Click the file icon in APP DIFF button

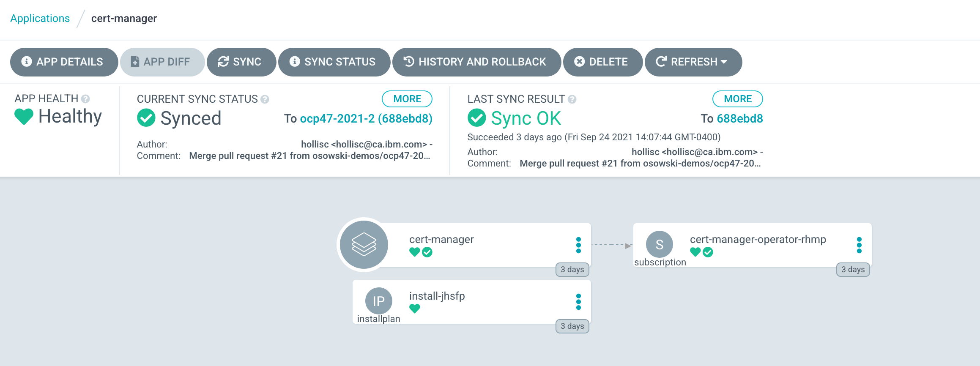(135, 62)
